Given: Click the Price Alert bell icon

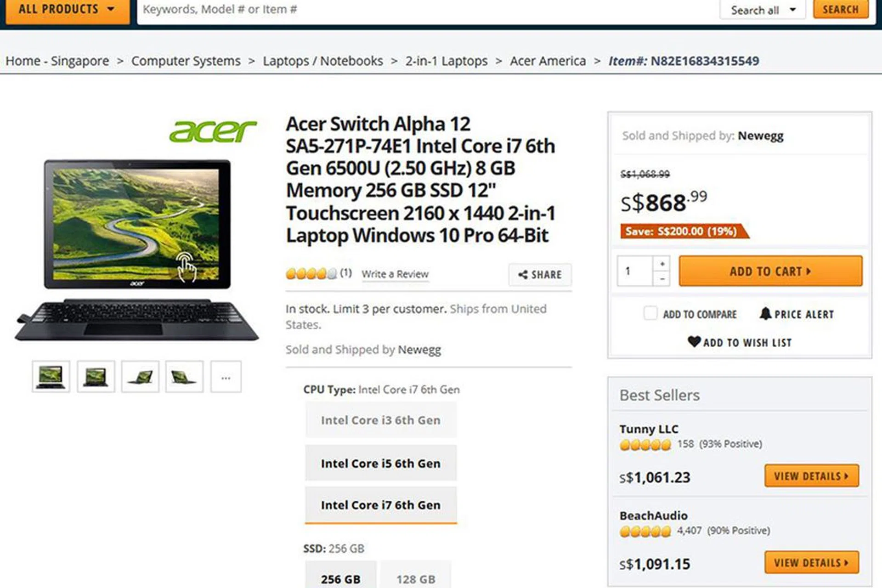Looking at the screenshot, I should 765,314.
